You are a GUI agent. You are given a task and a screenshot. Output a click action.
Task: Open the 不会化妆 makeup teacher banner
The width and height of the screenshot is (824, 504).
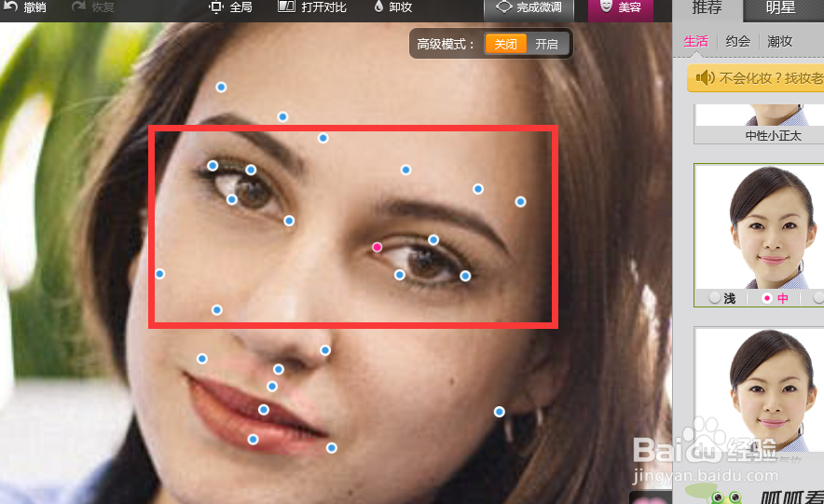[756, 78]
